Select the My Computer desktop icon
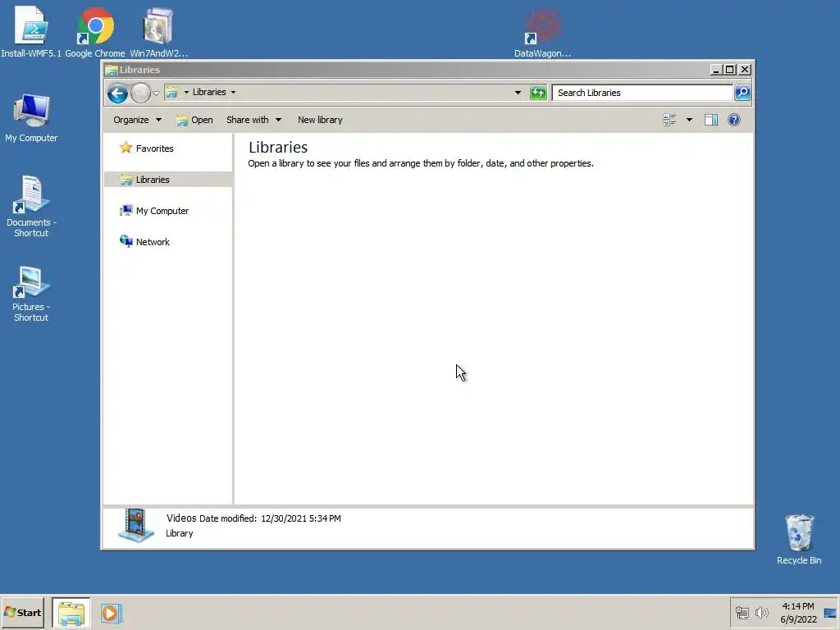The height and width of the screenshot is (630, 840). tap(31, 118)
